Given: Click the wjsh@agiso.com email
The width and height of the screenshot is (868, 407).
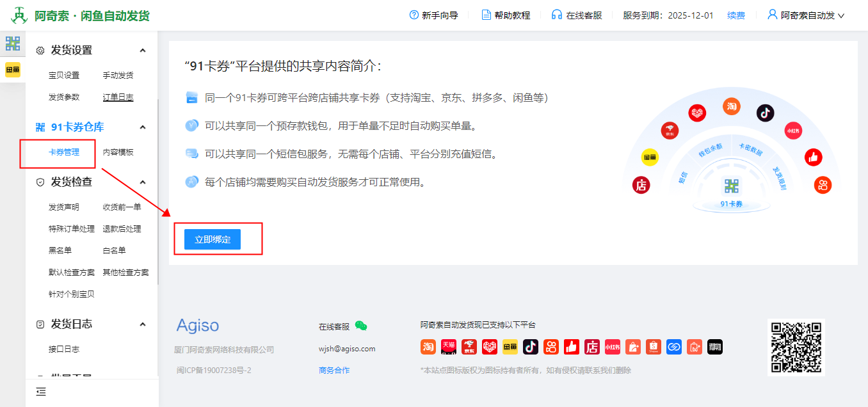Looking at the screenshot, I should (x=347, y=349).
